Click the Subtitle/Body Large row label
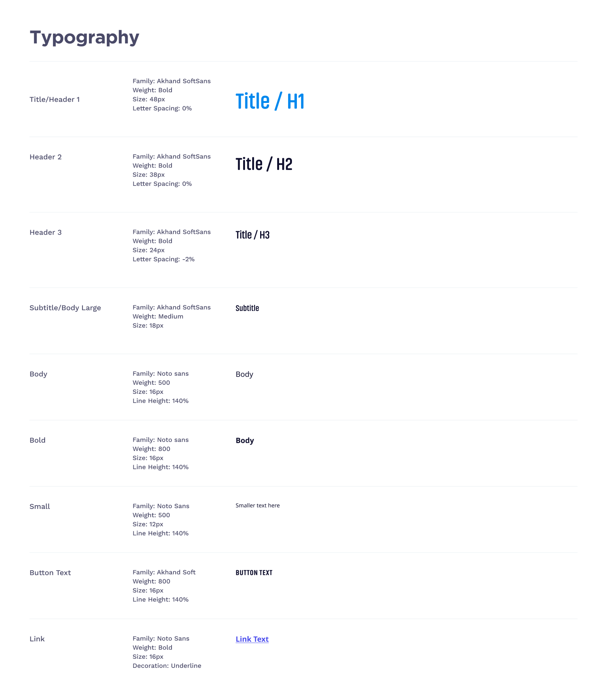Image resolution: width=607 pixels, height=700 pixels. click(x=65, y=308)
